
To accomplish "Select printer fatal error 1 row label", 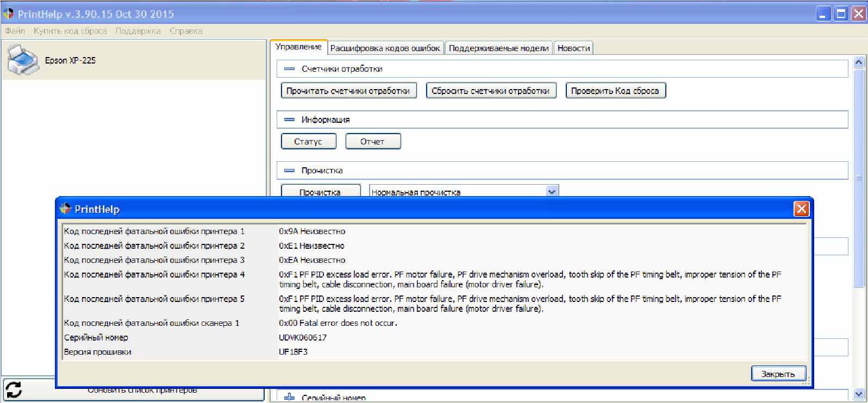I will (154, 231).
